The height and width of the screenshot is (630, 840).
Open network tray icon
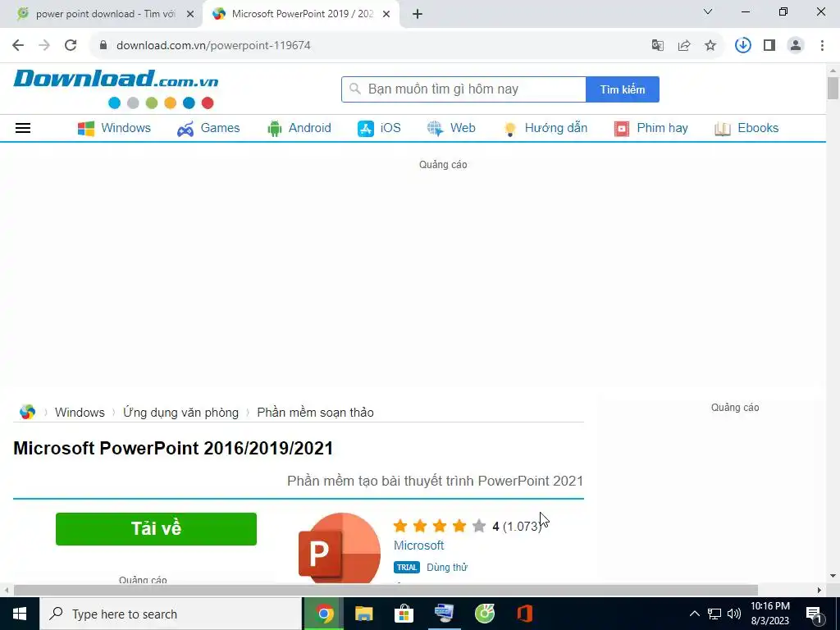[x=714, y=614]
